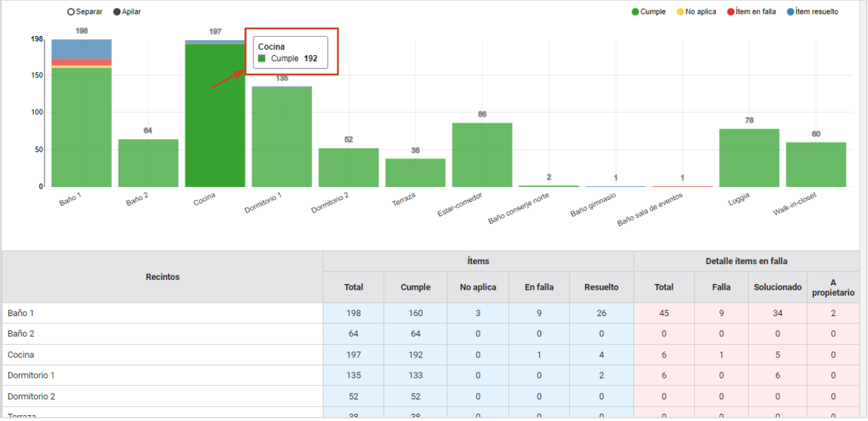Click the Recintos column header
This screenshot has height=421, width=868.
tap(162, 277)
